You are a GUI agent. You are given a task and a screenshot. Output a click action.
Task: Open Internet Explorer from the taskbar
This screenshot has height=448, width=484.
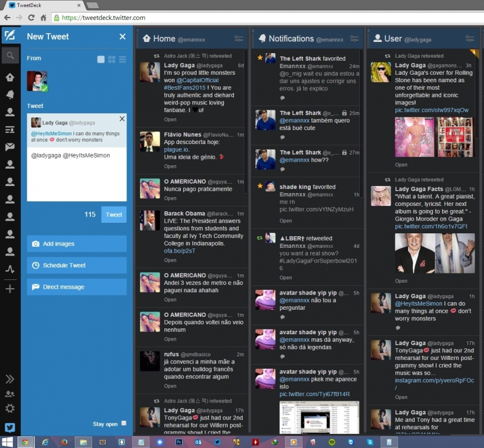[x=45, y=442]
